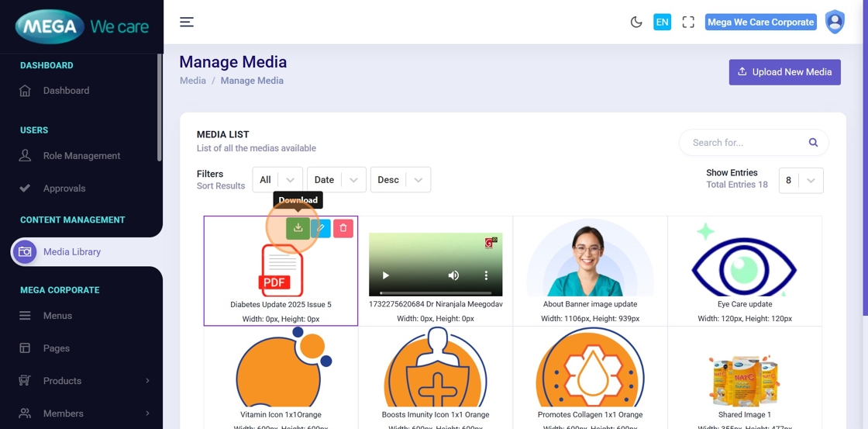This screenshot has width=868, height=429.
Task: Open the All filter dropdown
Action: (277, 180)
